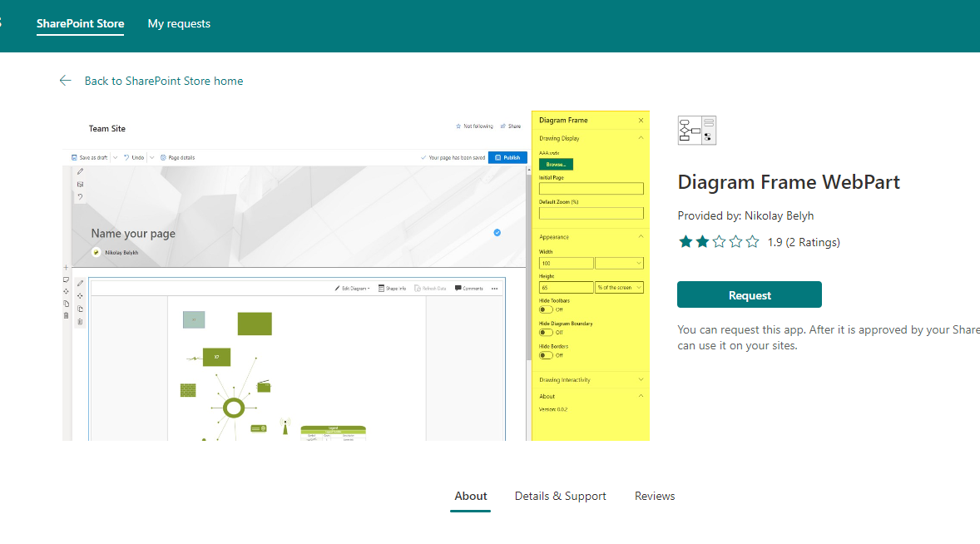Click Refresh Data in the diagram toolbar
This screenshot has height=544, width=980.
(x=430, y=289)
